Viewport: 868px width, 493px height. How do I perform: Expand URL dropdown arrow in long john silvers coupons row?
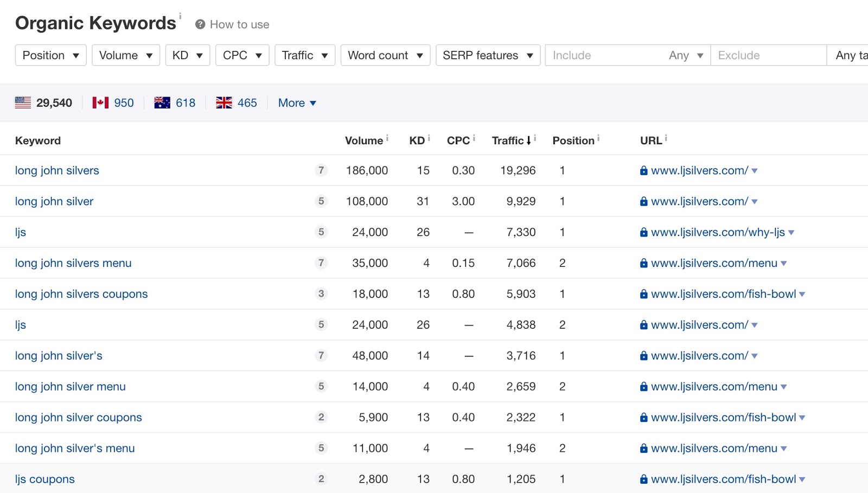[802, 294]
